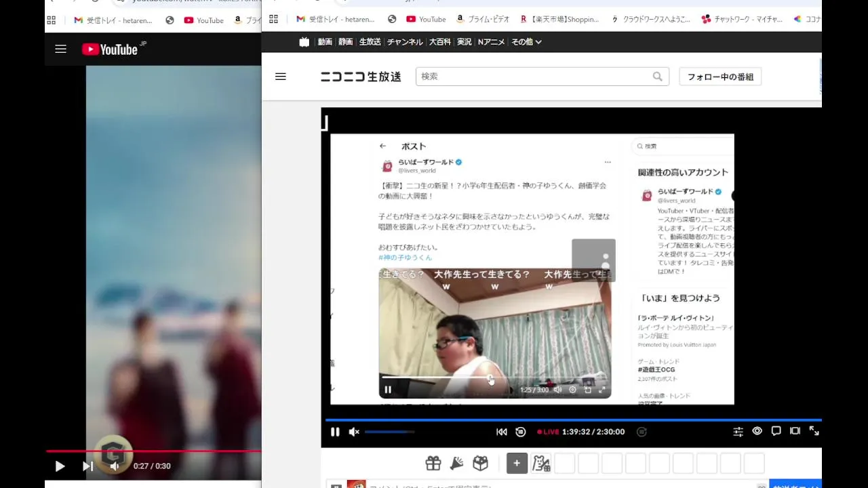Open 楽天市場 Shopping bookmark
This screenshot has height=488, width=868.
click(x=559, y=19)
